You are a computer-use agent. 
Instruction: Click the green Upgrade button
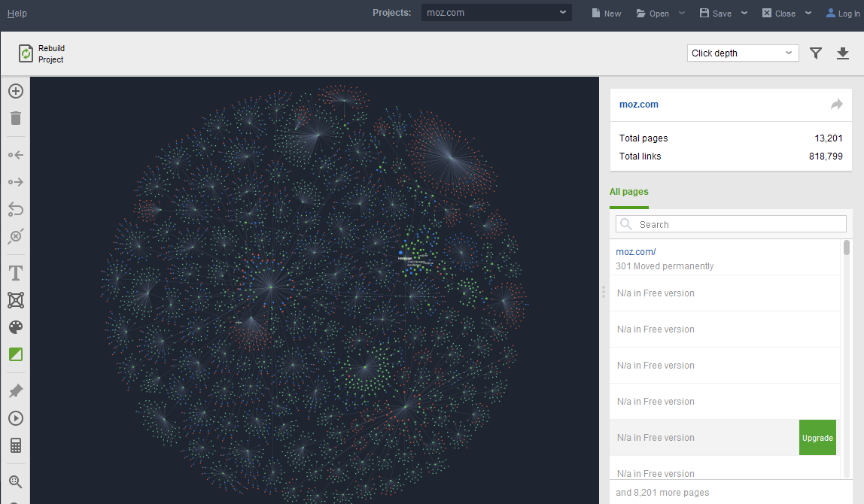point(817,438)
